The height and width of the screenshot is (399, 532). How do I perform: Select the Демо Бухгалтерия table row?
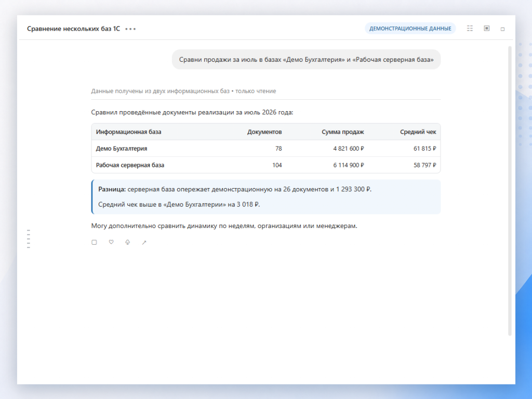pos(266,149)
